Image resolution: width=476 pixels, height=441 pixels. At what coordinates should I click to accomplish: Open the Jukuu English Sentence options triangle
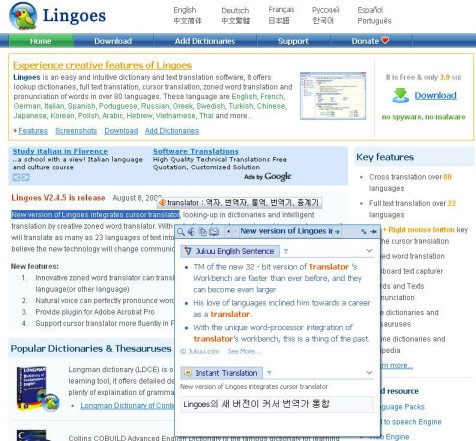coord(286,251)
